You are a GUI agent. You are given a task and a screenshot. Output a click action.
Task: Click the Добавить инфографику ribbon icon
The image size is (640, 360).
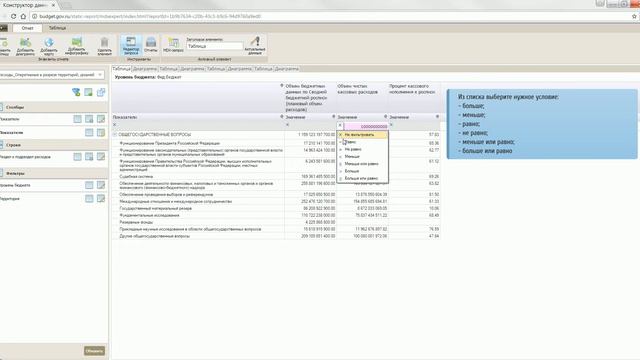77,46
